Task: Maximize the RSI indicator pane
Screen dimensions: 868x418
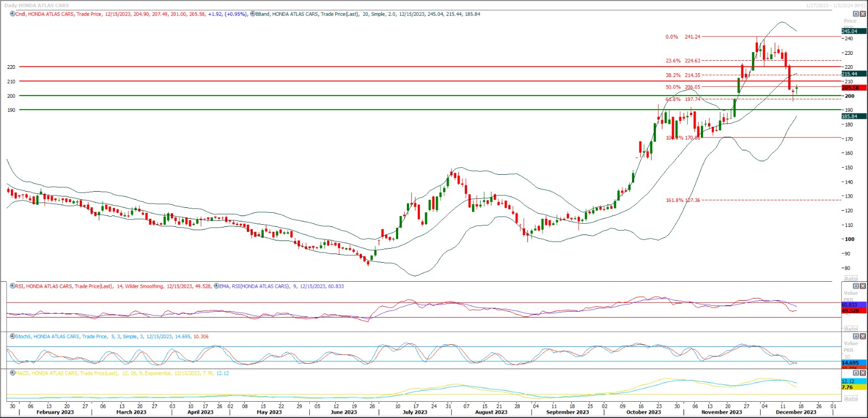Action: (x=856, y=286)
